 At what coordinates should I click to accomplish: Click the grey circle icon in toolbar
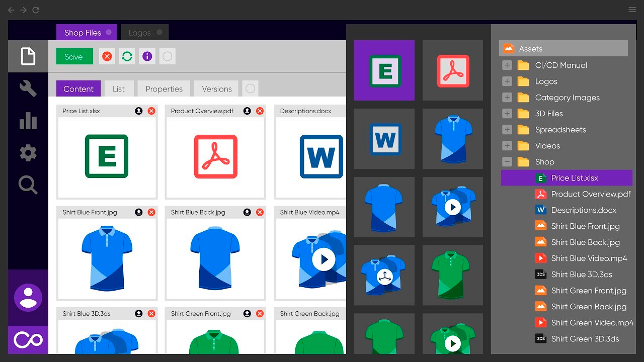click(x=168, y=56)
